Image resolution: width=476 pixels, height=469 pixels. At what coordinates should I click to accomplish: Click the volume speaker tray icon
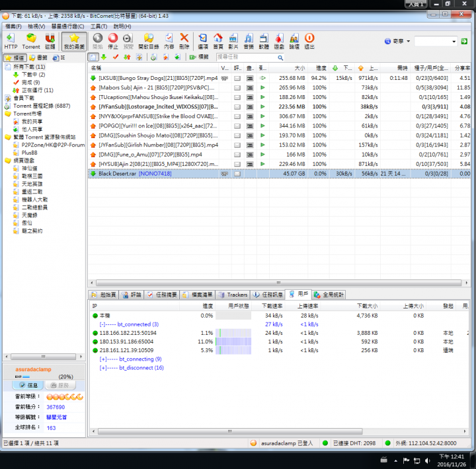428,461
